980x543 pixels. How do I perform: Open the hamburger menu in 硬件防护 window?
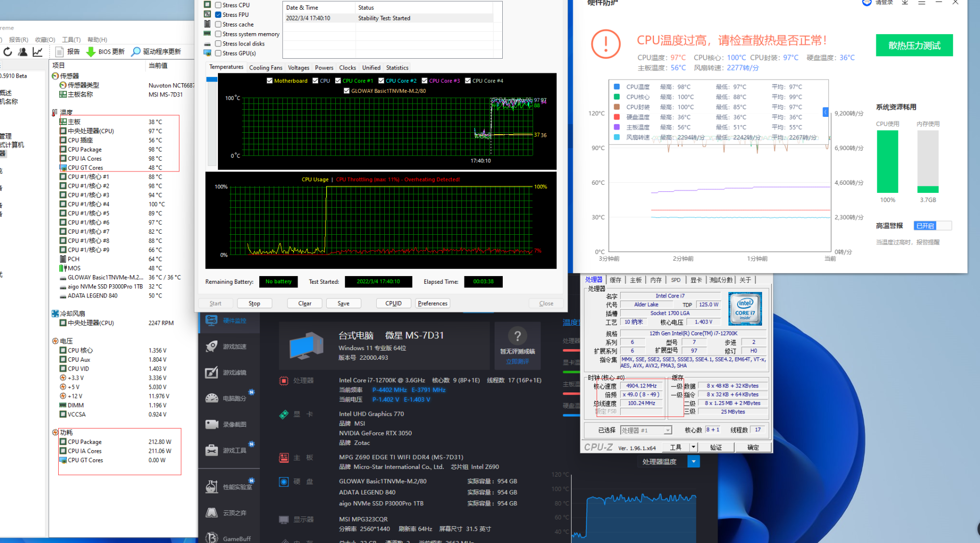[x=922, y=3]
